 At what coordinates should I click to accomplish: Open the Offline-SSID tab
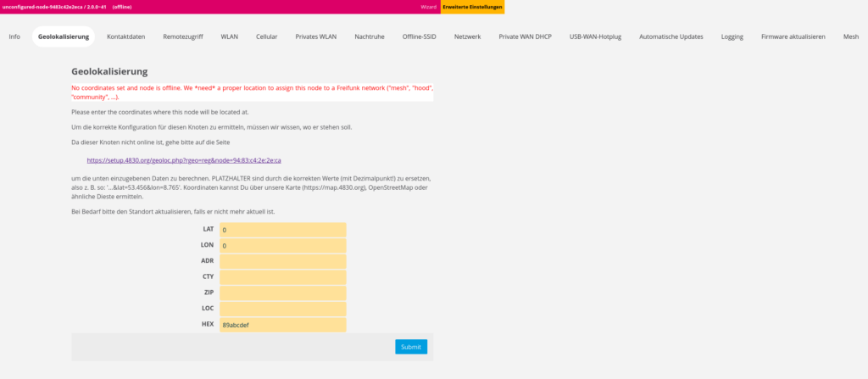tap(420, 37)
